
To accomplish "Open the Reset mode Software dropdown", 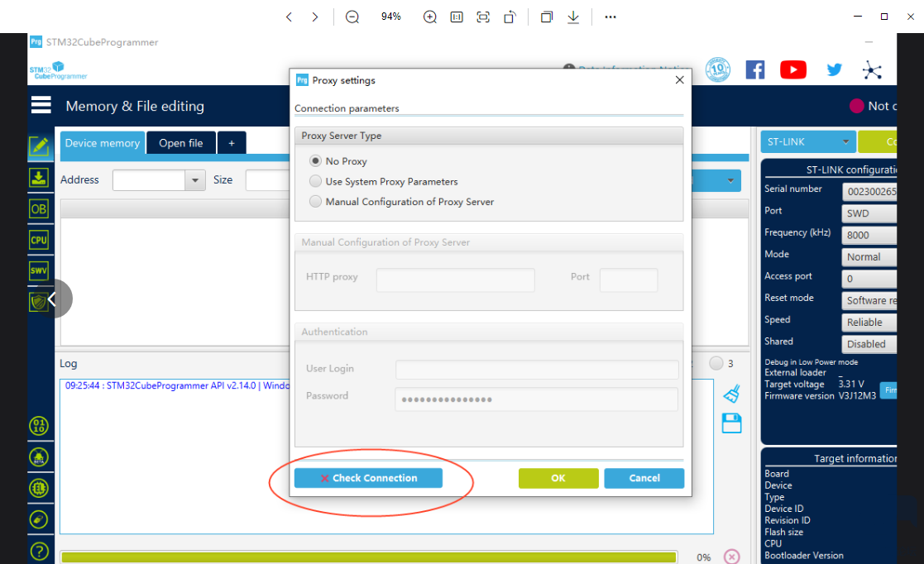I will click(x=869, y=300).
